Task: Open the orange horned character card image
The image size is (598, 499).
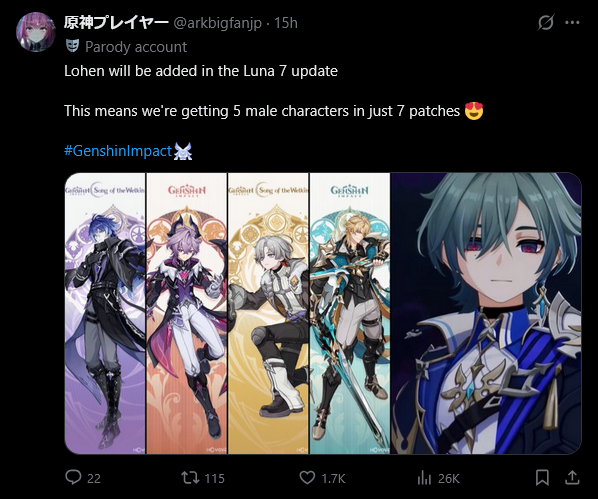Action: (x=186, y=313)
